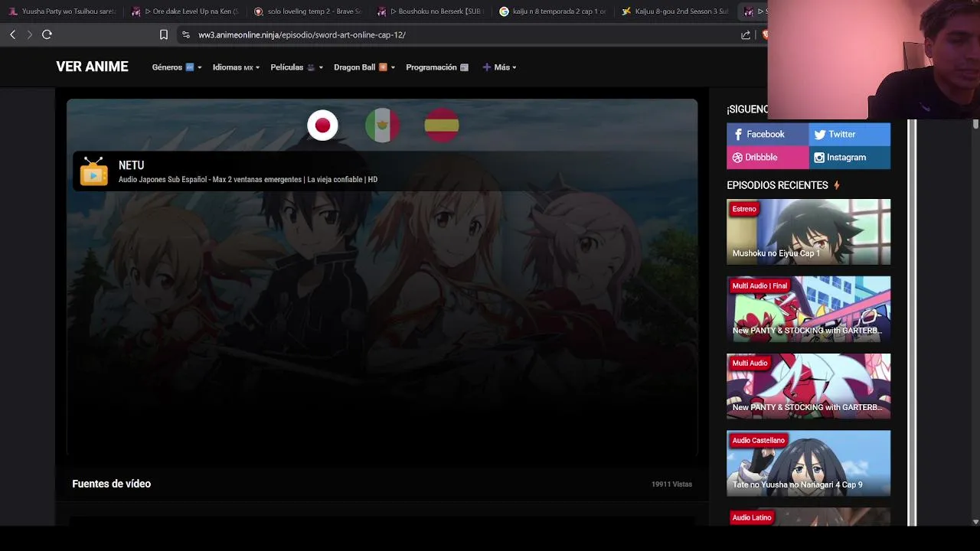Click the Dribbble ball icon
The width and height of the screenshot is (980, 551).
pyautogui.click(x=737, y=158)
